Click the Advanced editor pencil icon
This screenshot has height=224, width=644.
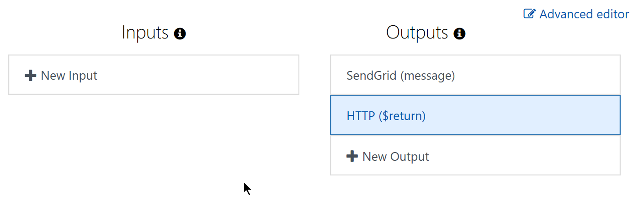coord(529,14)
